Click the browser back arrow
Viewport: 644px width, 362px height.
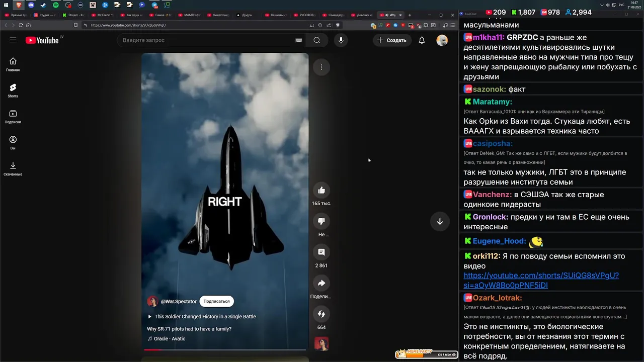[6, 25]
